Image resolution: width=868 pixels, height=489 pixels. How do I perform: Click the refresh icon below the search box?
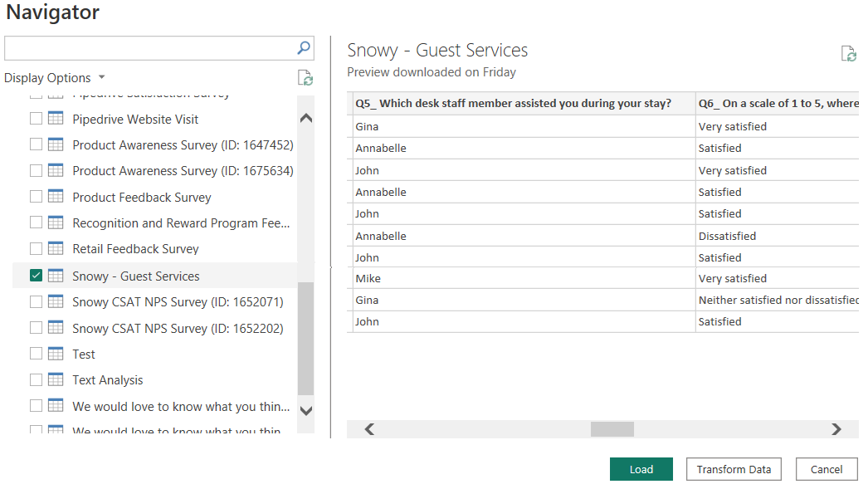[305, 78]
